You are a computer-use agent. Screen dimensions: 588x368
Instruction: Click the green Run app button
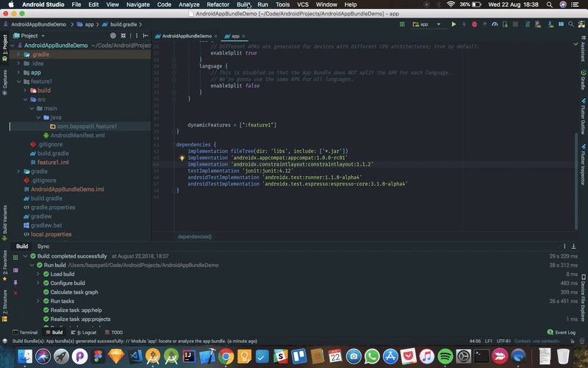pos(453,24)
